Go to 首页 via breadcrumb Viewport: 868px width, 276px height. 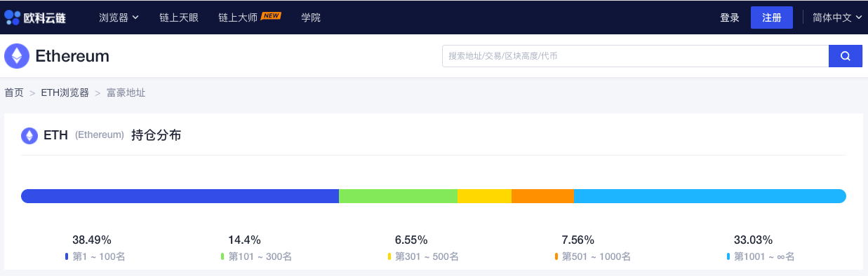(14, 92)
